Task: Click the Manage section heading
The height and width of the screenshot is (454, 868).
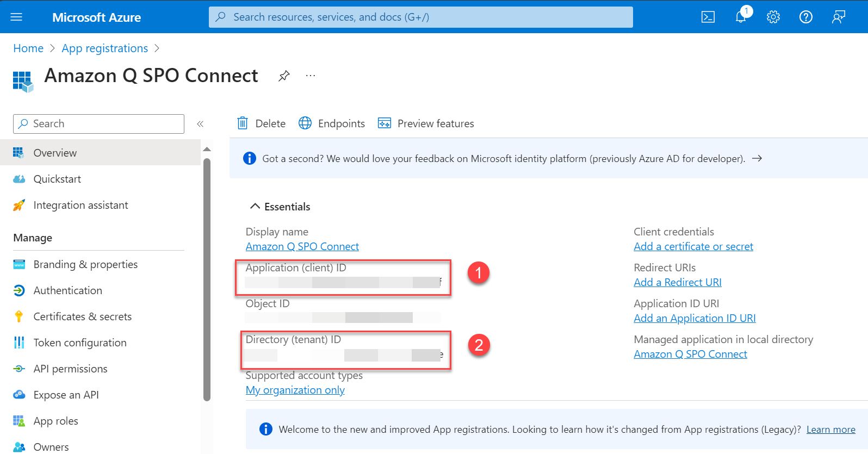Action: (33, 238)
